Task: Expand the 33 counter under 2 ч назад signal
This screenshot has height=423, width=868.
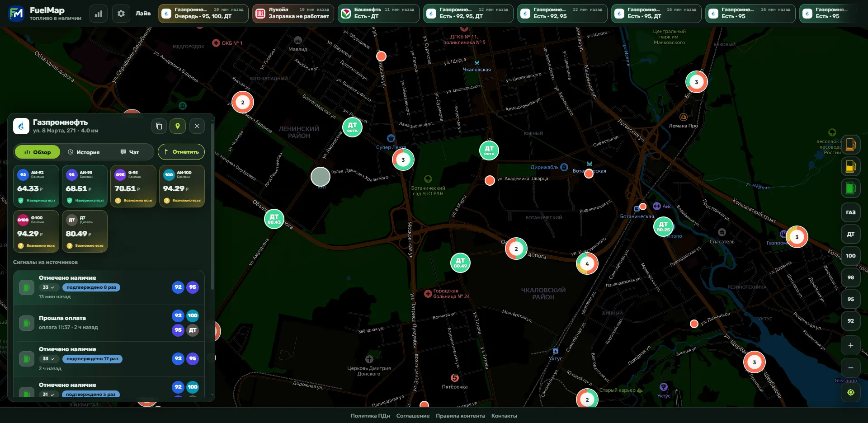Action: 49,359
